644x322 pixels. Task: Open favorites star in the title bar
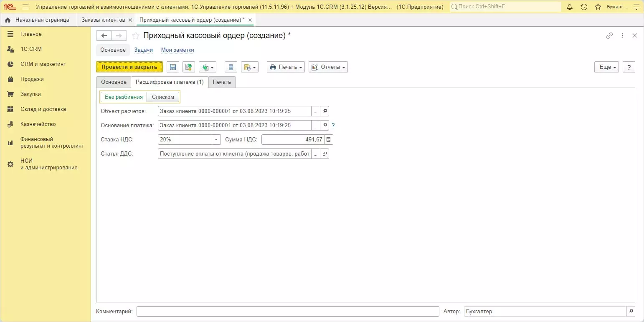point(598,7)
